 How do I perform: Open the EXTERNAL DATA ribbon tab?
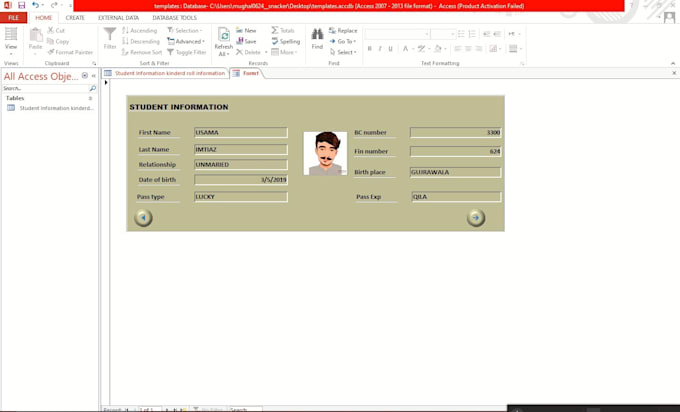click(118, 18)
